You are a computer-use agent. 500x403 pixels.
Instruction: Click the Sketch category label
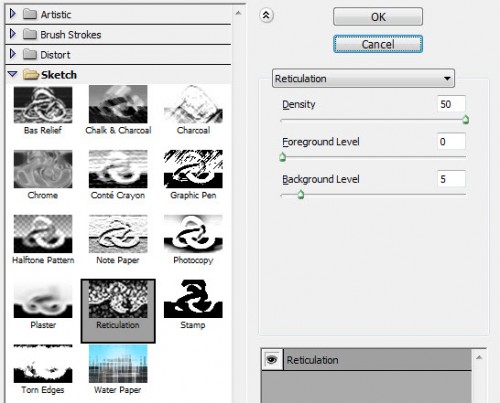click(59, 75)
